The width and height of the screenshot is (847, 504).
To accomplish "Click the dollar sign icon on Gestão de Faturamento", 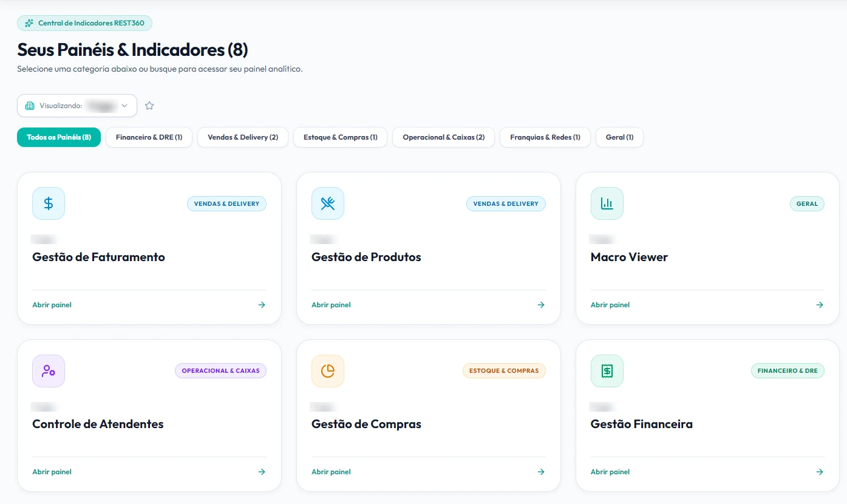I will pyautogui.click(x=49, y=203).
